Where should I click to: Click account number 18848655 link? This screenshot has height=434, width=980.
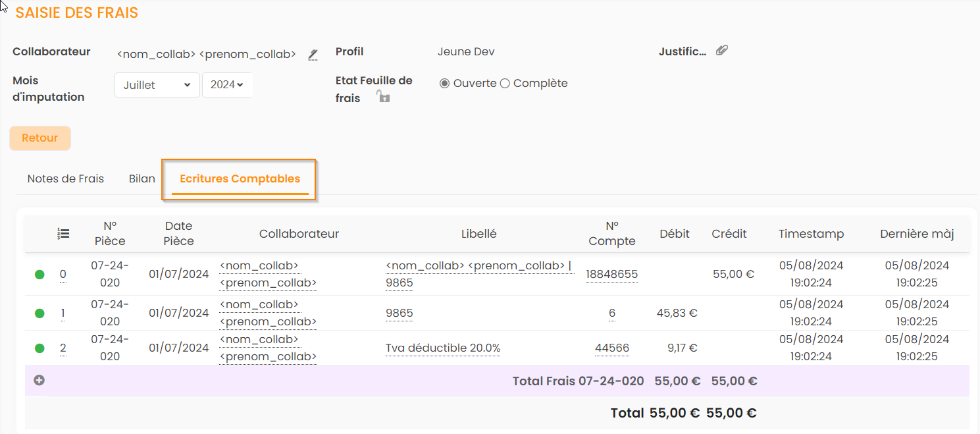pos(611,275)
